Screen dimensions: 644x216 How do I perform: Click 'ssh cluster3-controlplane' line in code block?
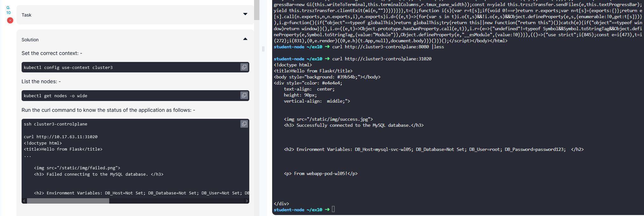(56, 124)
